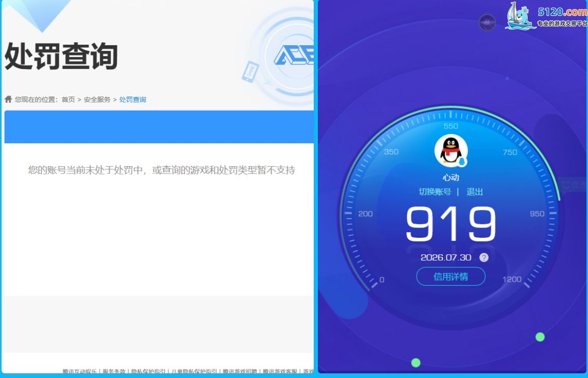The image size is (588, 378).
Task: Open the 安全服务 breadcrumb link
Action: click(97, 99)
